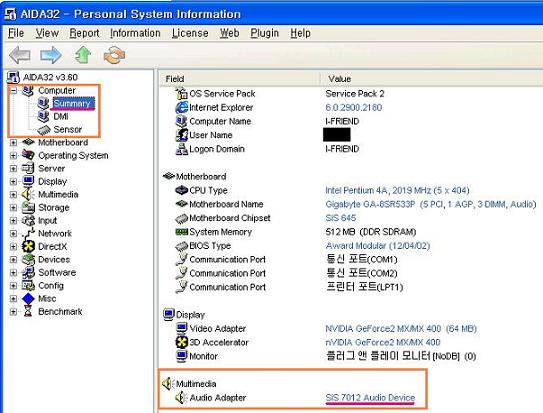This screenshot has width=543, height=413.
Task: Open the Report menu
Action: point(84,33)
